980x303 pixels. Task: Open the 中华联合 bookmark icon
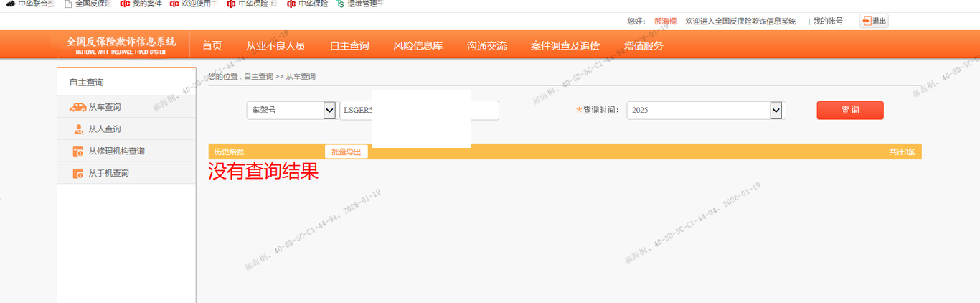click(x=10, y=4)
